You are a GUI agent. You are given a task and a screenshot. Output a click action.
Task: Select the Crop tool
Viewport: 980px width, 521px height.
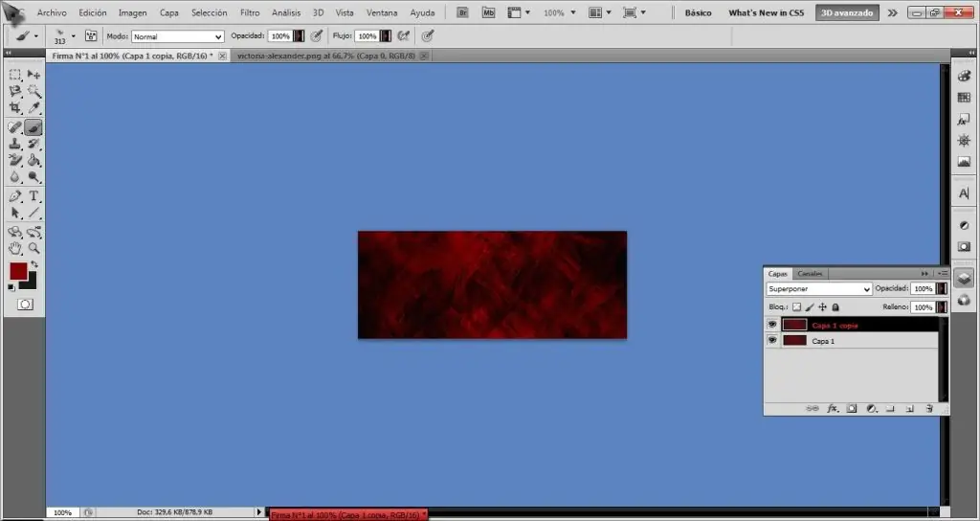(15, 107)
